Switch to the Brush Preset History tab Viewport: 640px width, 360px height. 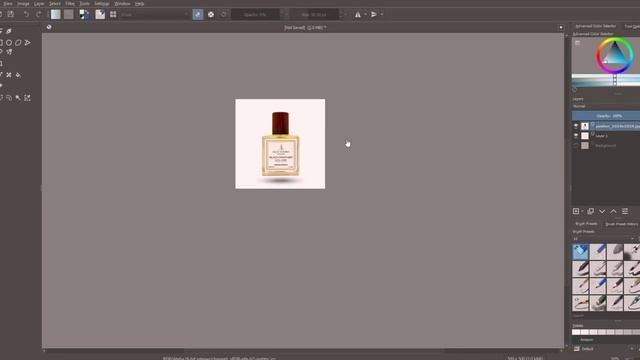621,224
